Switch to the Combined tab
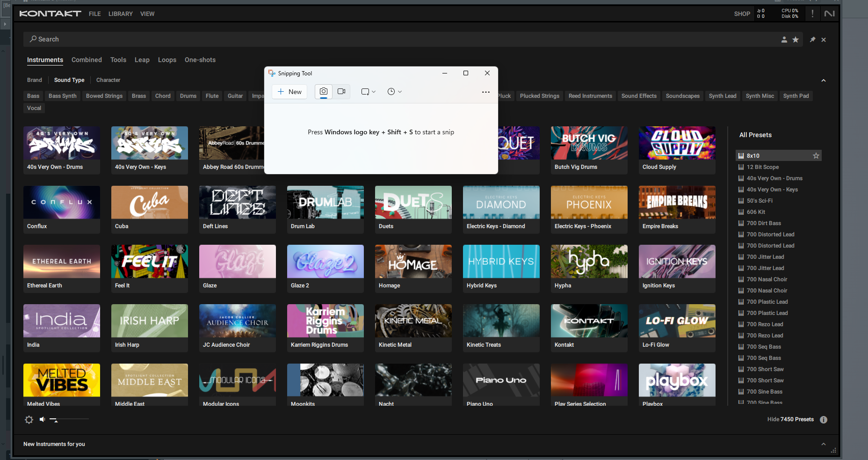 [x=87, y=60]
